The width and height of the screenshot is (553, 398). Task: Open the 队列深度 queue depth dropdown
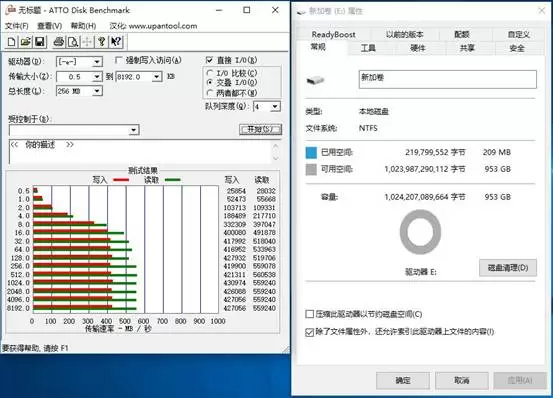pyautogui.click(x=275, y=106)
